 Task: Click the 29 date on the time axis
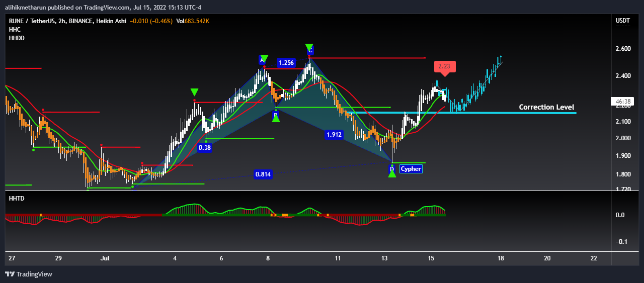tap(58, 258)
